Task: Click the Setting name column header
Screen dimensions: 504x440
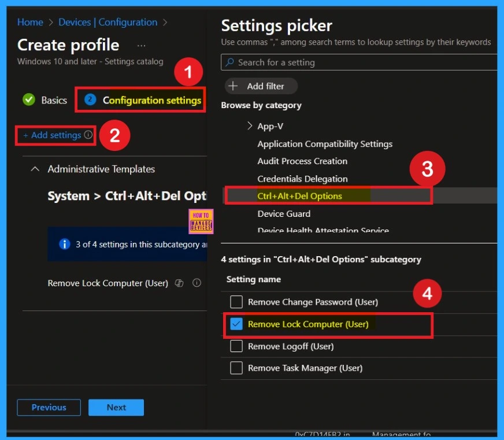Action: click(253, 279)
